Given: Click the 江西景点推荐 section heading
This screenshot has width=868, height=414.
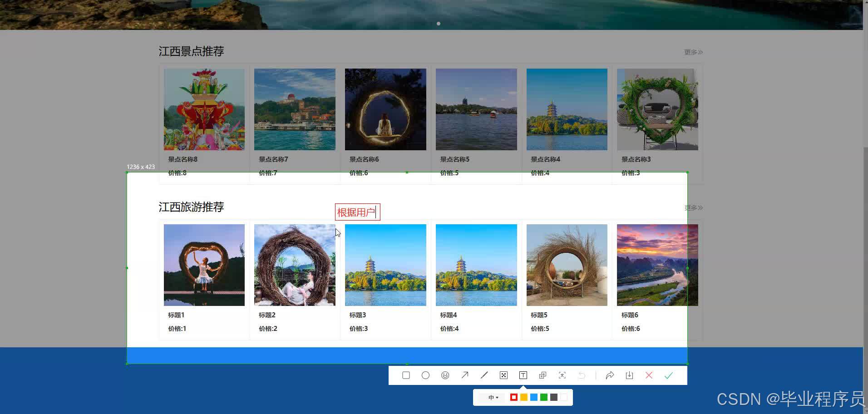Looking at the screenshot, I should (x=191, y=51).
